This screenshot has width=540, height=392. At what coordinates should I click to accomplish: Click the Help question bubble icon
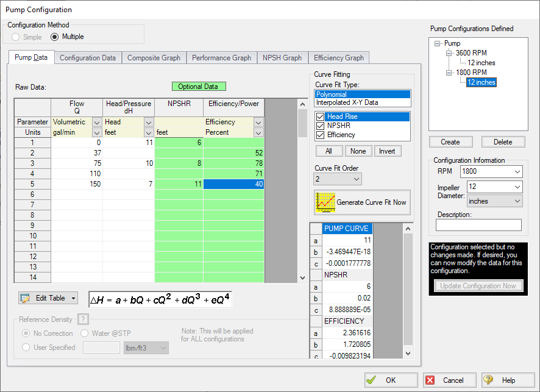point(489,380)
